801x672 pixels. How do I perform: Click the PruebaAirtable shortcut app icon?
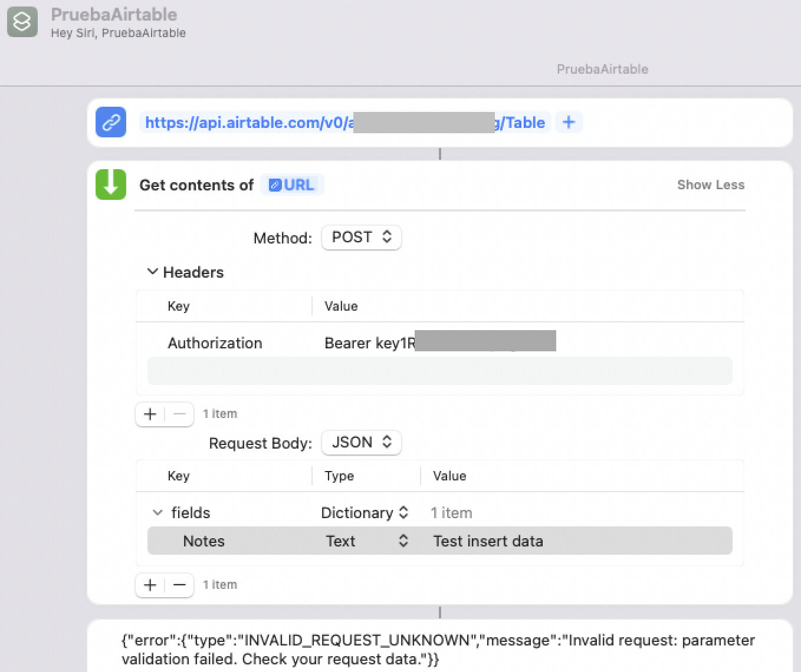22,22
